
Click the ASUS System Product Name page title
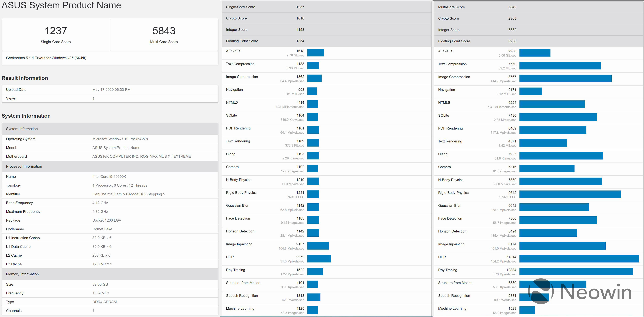coord(61,5)
